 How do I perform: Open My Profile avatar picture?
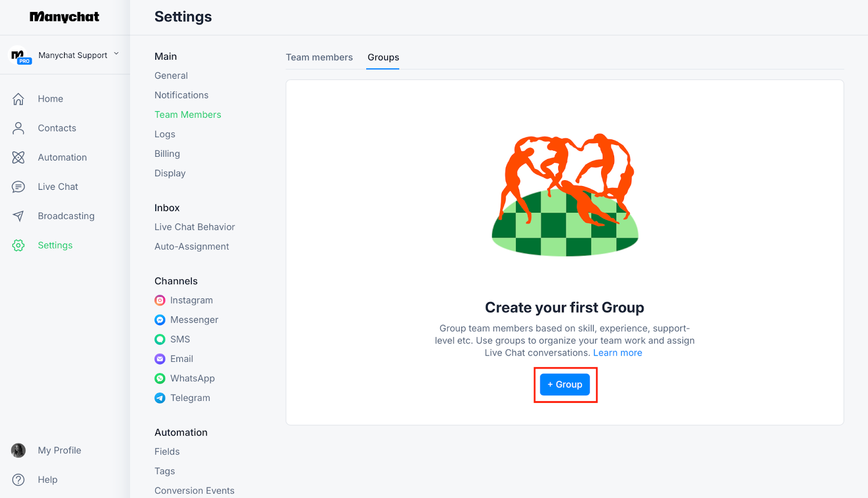click(18, 450)
